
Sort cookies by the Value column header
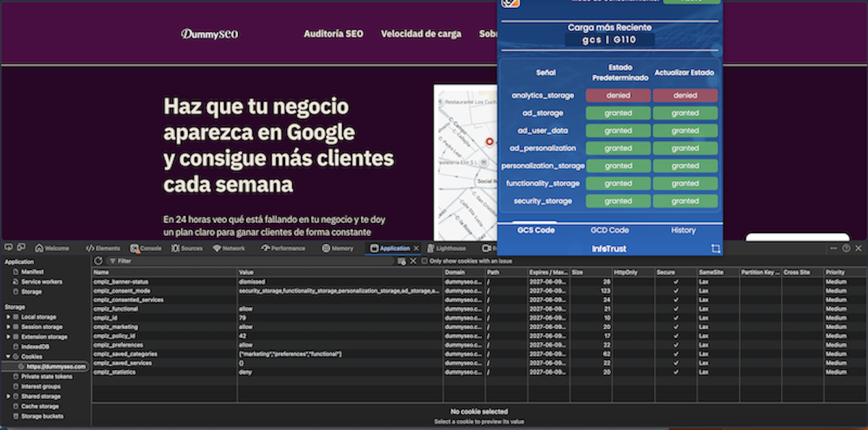click(x=340, y=272)
